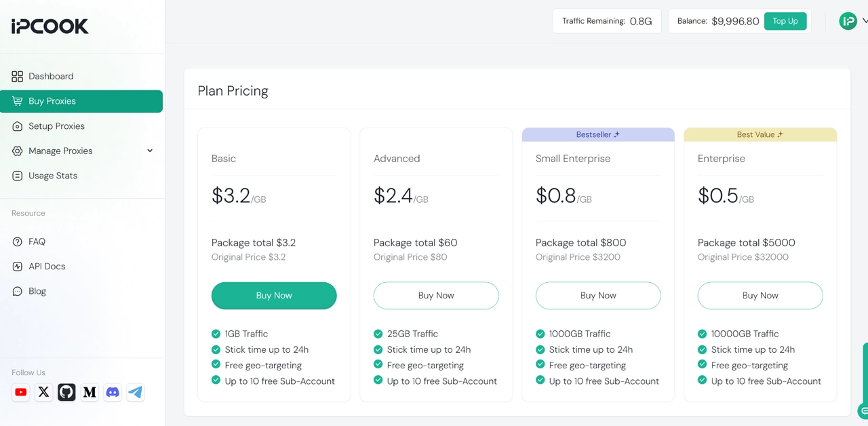
Task: Switch to the Blog section
Action: [x=37, y=291]
